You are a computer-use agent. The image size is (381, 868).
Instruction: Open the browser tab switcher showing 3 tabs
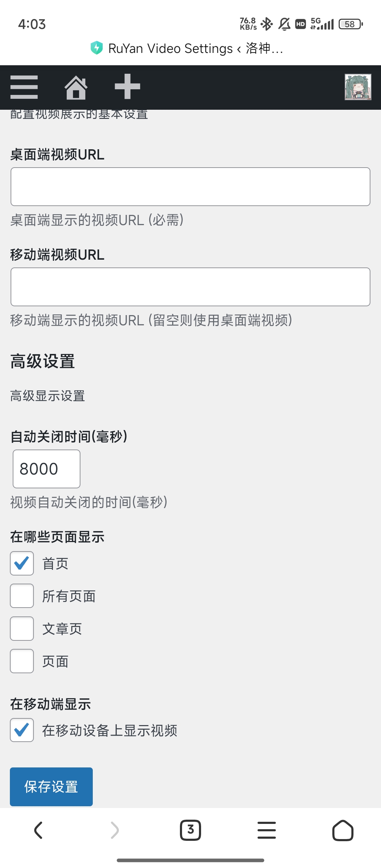pyautogui.click(x=190, y=830)
